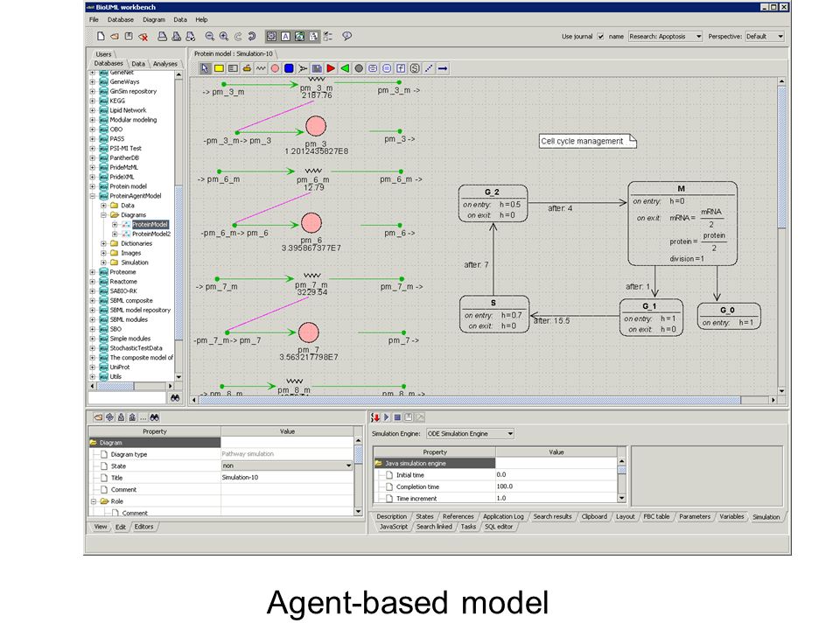Select ProteinModel2 diagram in tree

coord(151,234)
